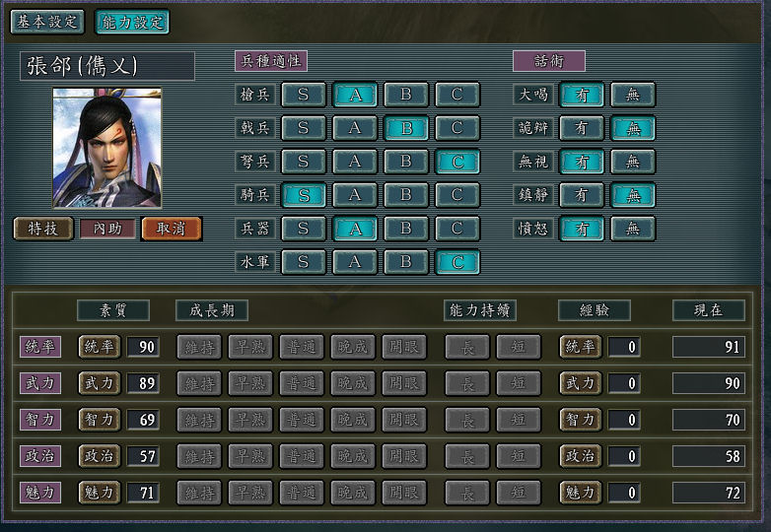Screen dimensions: 771x532
Task: Click the 政治 button in 經驗 column
Action: 580,456
